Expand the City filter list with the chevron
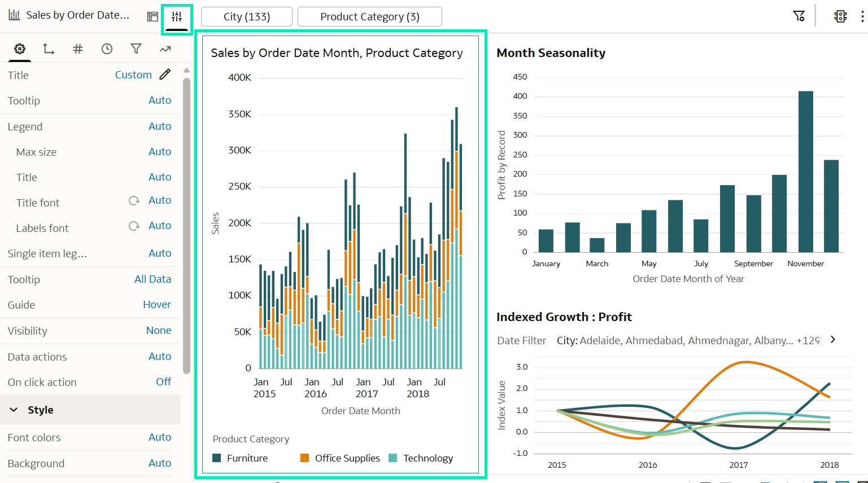The width and height of the screenshot is (868, 483). point(832,340)
